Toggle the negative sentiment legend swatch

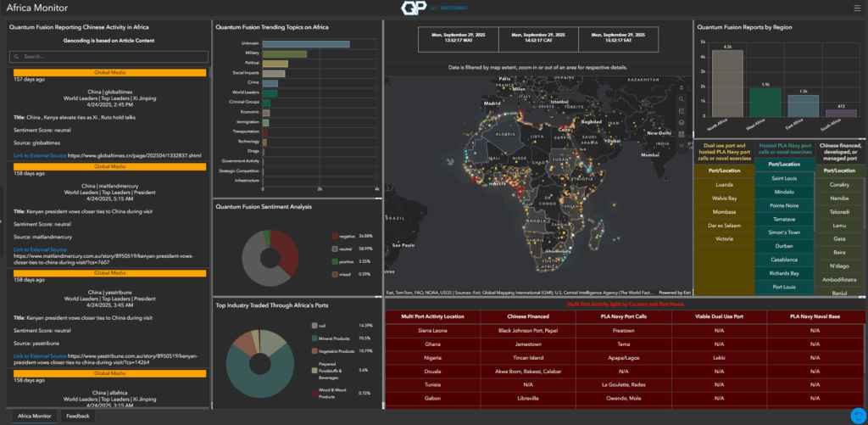click(336, 235)
